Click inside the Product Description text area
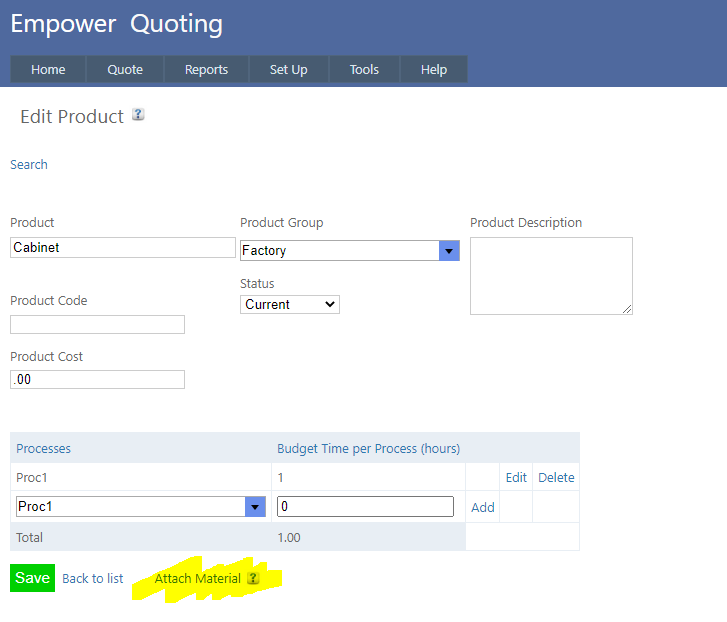 (551, 275)
